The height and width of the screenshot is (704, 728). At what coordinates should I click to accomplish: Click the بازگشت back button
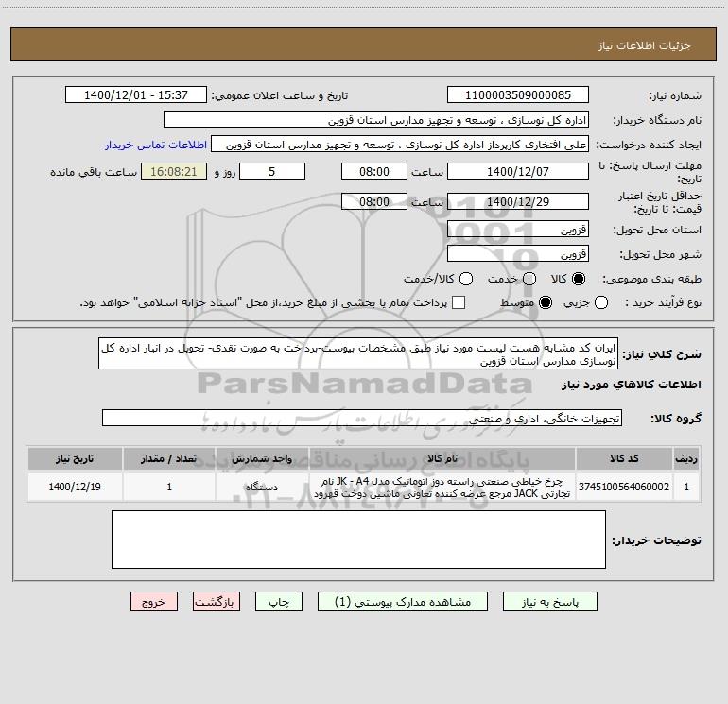coord(217,601)
